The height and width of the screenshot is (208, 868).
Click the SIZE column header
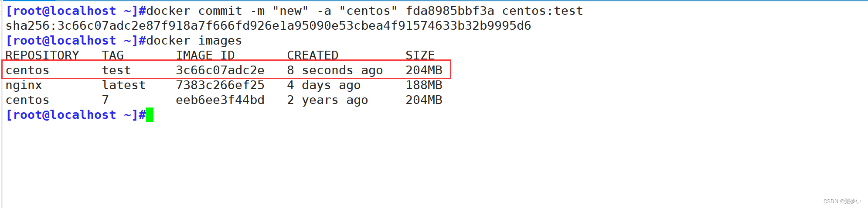[420, 55]
